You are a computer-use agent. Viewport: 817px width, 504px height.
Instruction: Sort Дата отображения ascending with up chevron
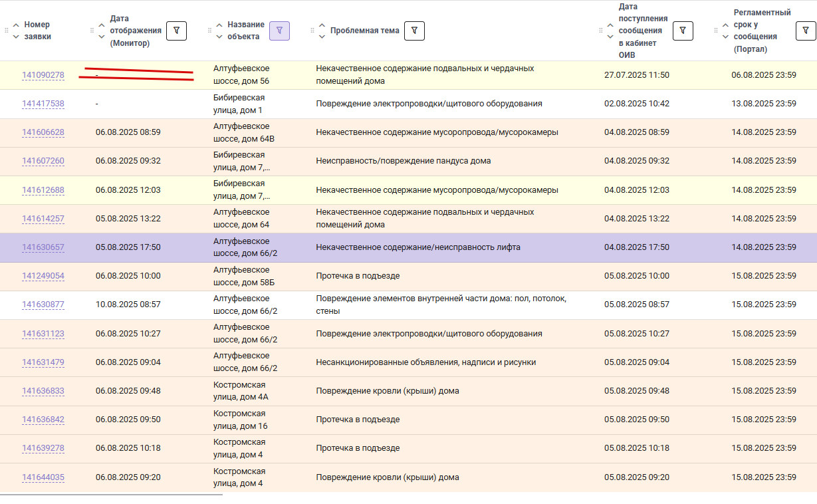(102, 26)
